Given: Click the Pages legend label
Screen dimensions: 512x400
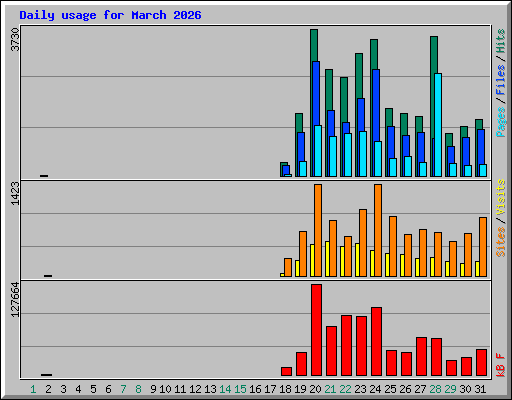Looking at the screenshot, I should coord(501,122).
